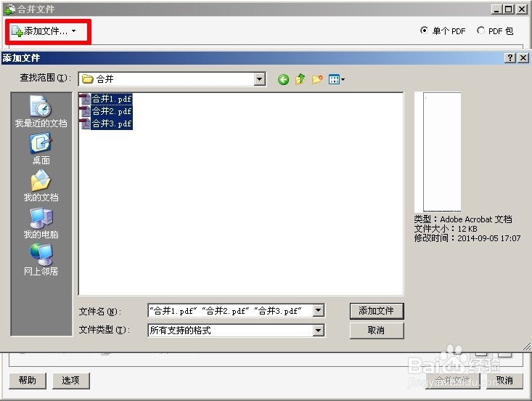This screenshot has height=401, width=532.
Task: Click the 选项 button
Action: point(71,380)
